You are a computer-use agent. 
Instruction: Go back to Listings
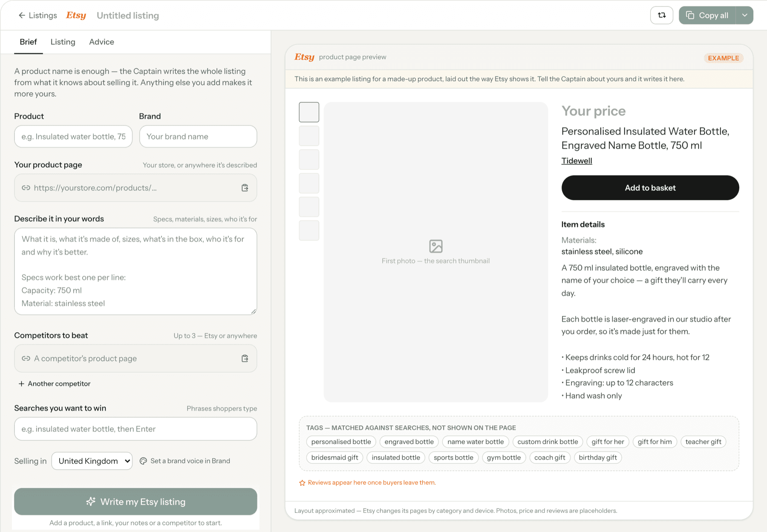(37, 15)
